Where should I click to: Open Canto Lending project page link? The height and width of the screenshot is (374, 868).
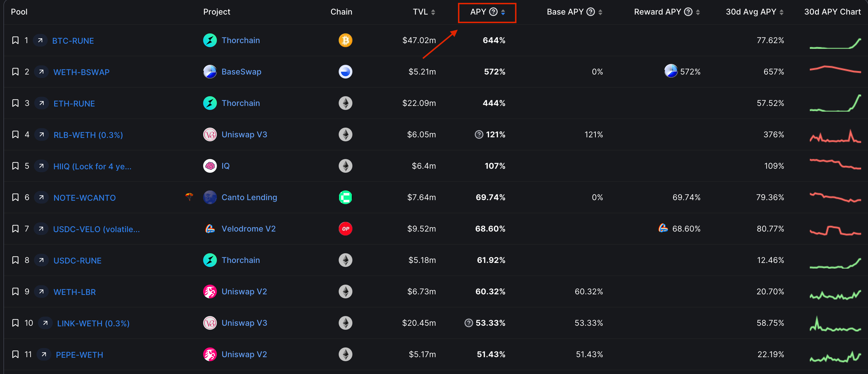[249, 197]
